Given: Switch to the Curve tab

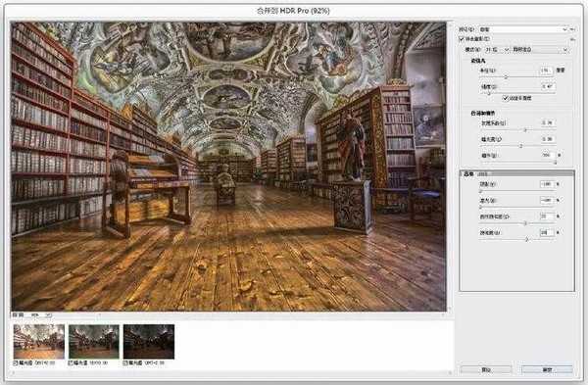Looking at the screenshot, I should pyautogui.click(x=483, y=174).
